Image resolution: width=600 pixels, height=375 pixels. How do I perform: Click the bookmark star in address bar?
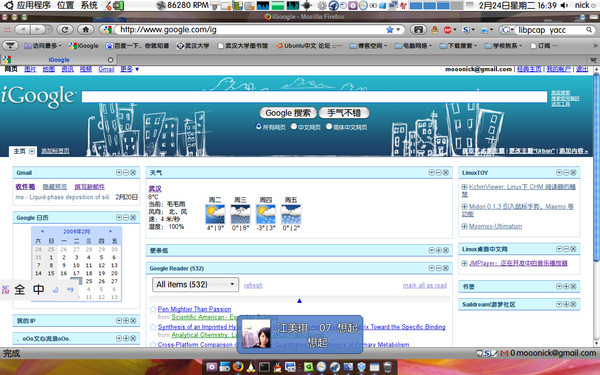click(x=390, y=29)
